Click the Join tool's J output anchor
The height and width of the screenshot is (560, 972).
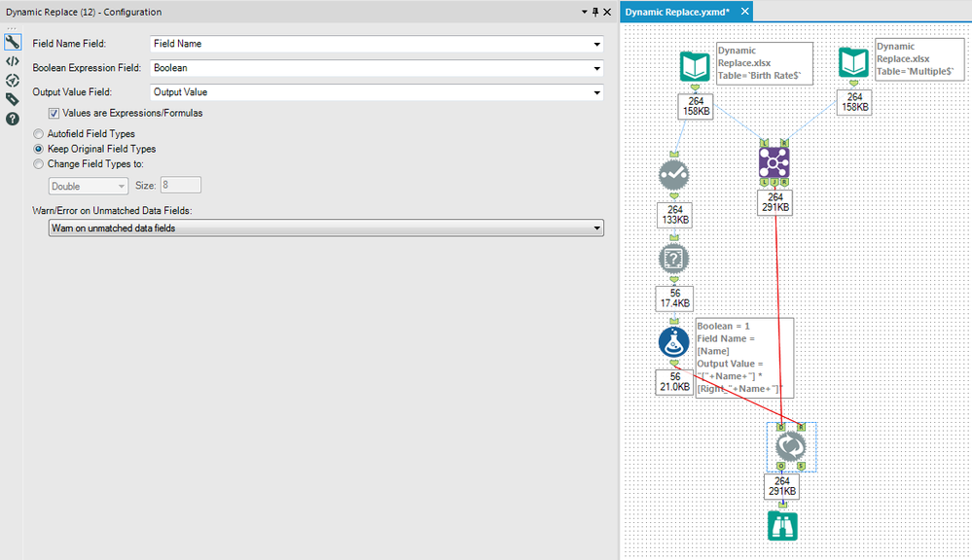click(x=774, y=182)
